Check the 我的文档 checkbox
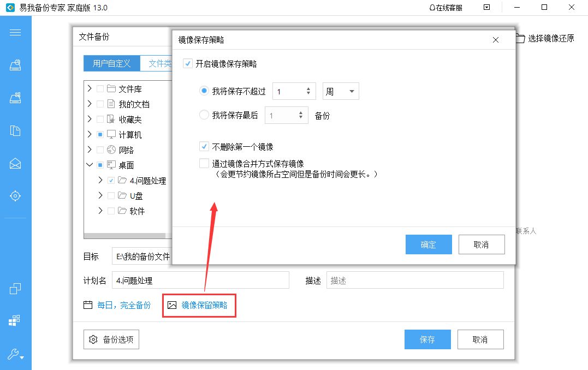588x370 pixels. click(x=100, y=104)
